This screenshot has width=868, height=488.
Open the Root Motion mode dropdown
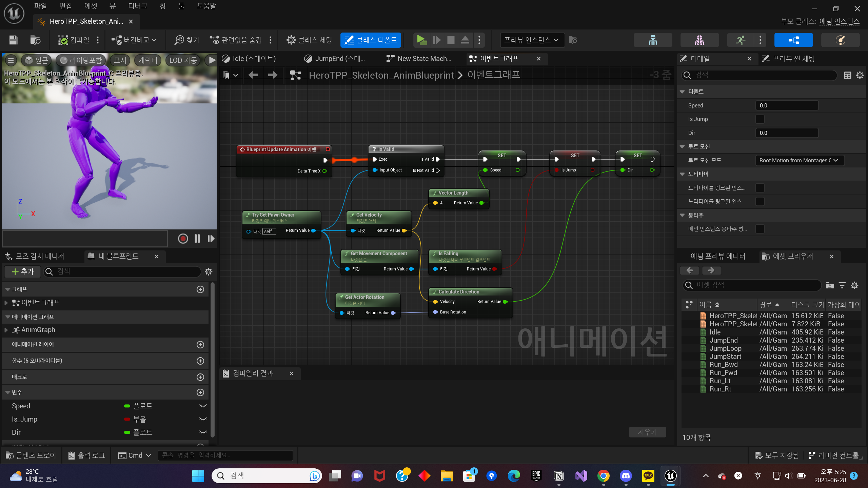[x=799, y=161]
